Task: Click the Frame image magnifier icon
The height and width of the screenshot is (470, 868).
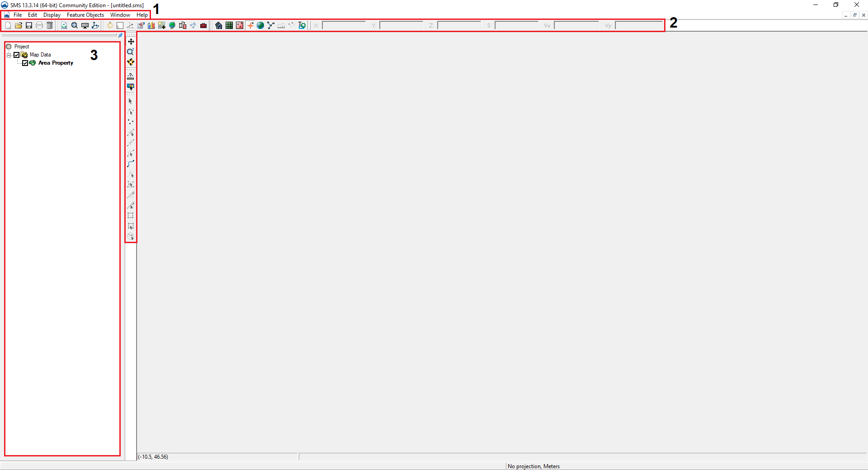Action: (75, 26)
